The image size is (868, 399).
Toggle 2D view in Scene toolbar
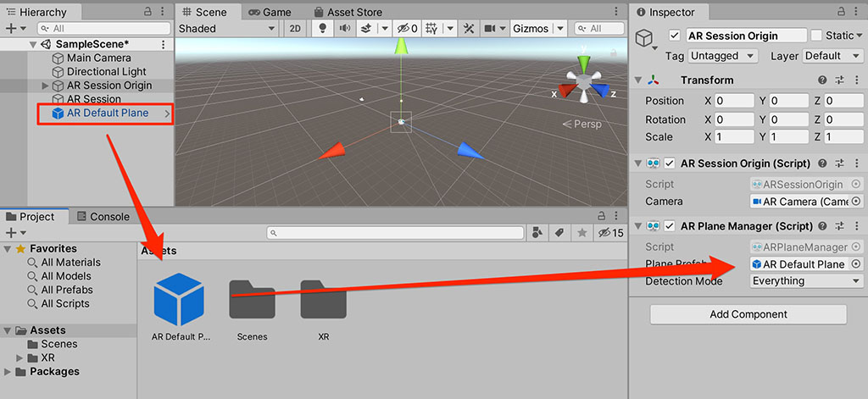click(295, 29)
